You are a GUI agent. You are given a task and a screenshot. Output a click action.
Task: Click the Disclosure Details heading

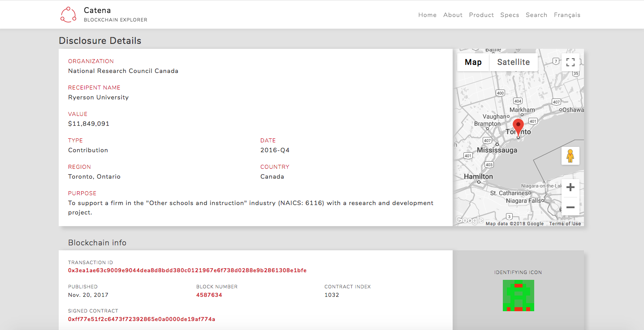[x=100, y=41]
